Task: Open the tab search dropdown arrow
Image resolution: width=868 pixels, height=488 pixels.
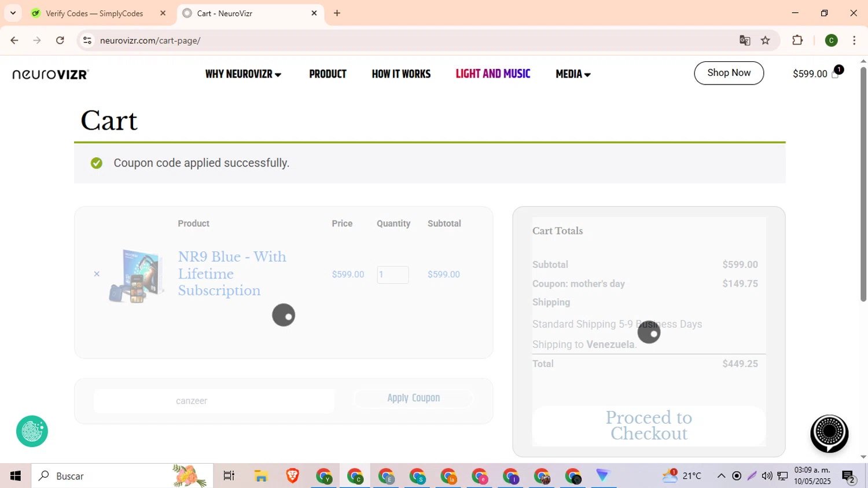Action: point(13,13)
